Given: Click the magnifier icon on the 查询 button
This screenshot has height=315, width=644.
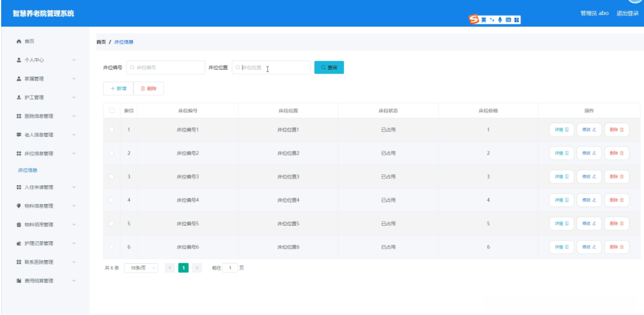Looking at the screenshot, I should coord(323,67).
